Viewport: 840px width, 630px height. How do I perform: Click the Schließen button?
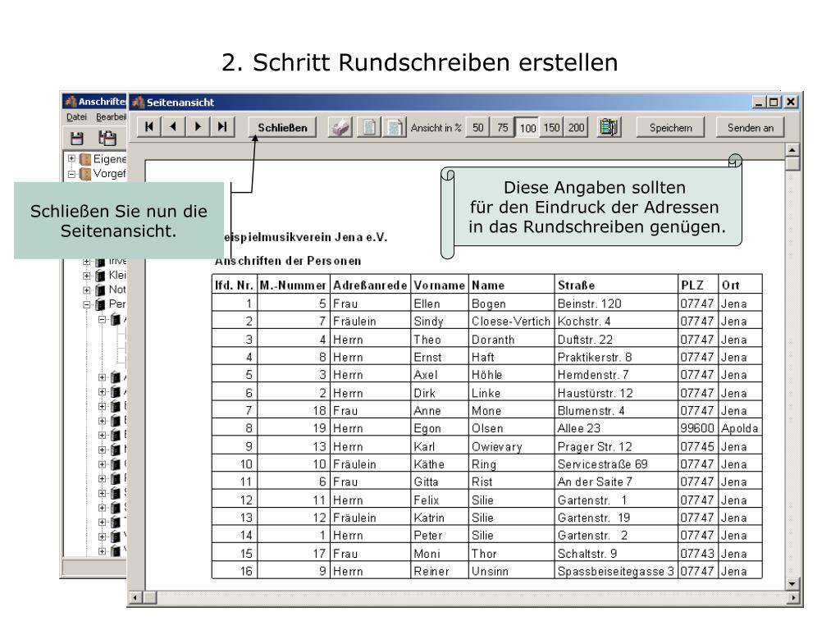[282, 127]
